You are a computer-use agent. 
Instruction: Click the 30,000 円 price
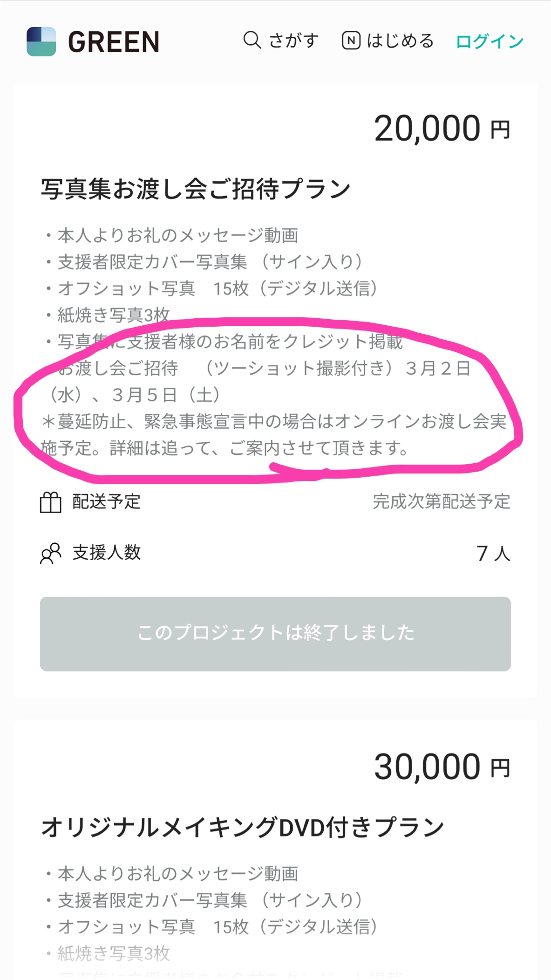click(442, 767)
